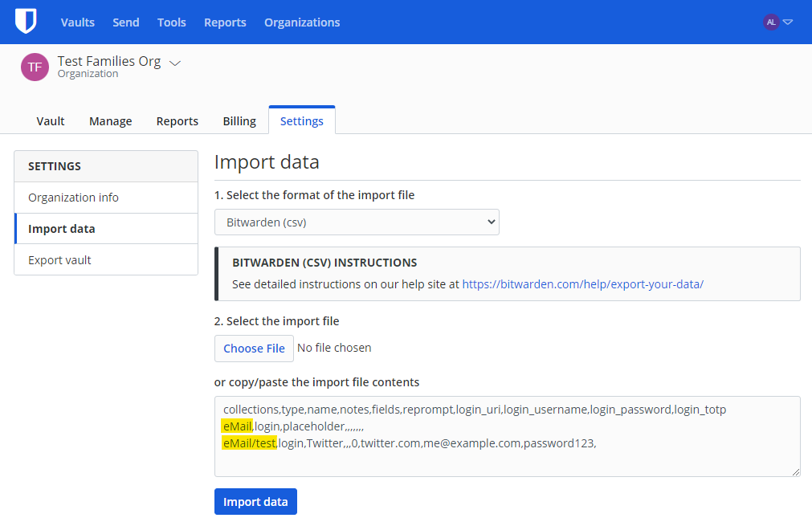Viewport: 812px width, 522px height.
Task: Go to the Send page
Action: (x=126, y=22)
